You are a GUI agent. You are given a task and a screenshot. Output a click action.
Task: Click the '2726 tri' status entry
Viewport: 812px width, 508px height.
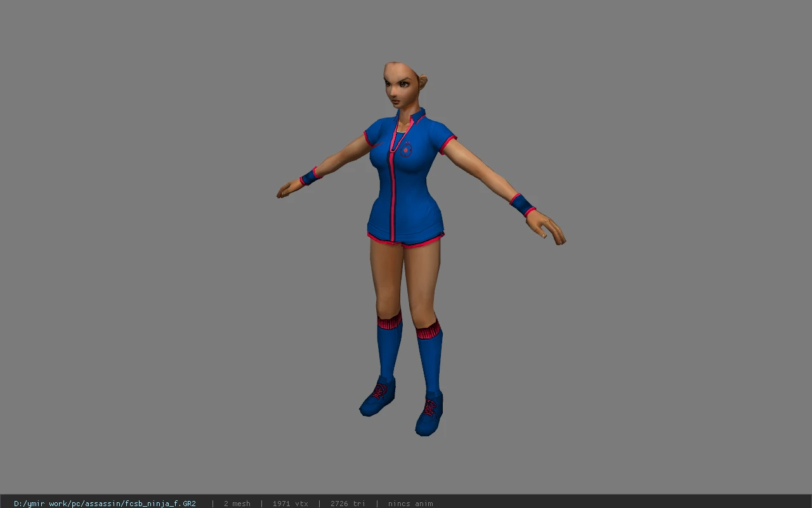tap(348, 504)
